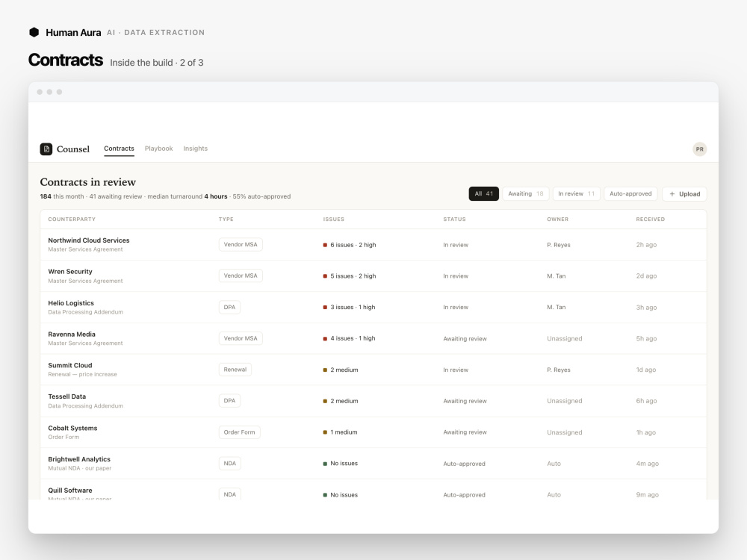Open the Quill Software row
The image size is (747, 560).
pyautogui.click(x=373, y=490)
